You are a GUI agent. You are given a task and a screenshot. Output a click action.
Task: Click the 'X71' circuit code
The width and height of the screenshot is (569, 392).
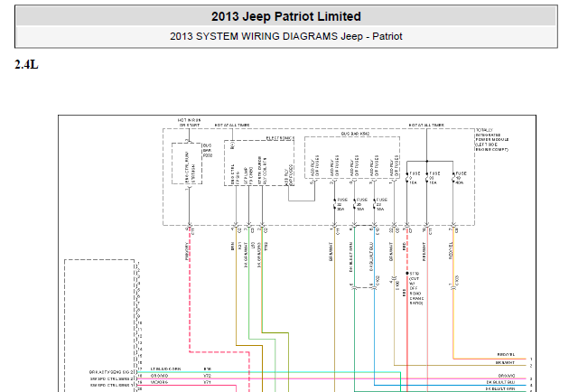[207, 382]
